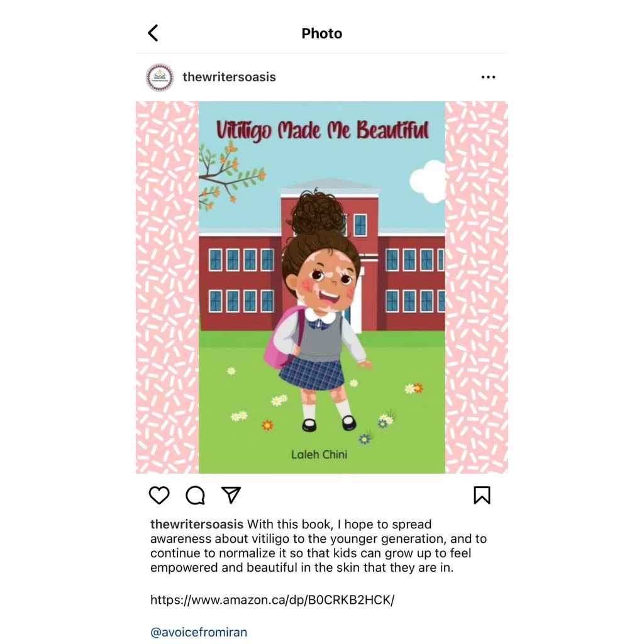The image size is (644, 644).
Task: Share the post via paper plane icon
Action: 231,495
